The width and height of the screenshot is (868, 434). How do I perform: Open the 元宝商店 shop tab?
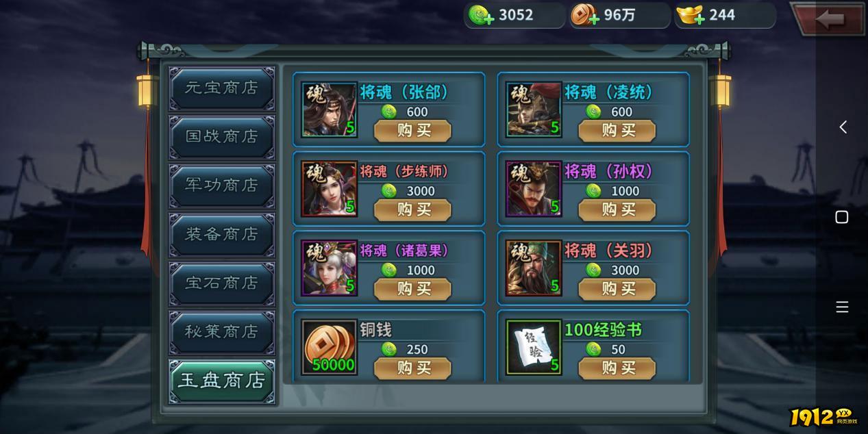point(222,88)
